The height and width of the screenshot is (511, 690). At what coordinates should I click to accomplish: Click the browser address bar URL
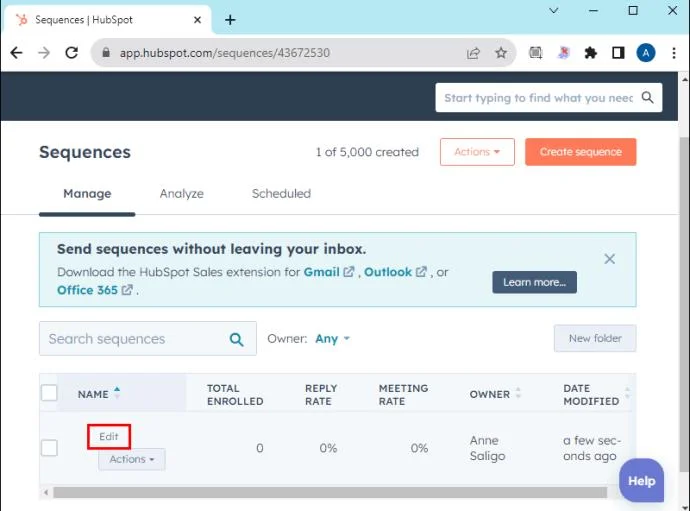tap(225, 53)
